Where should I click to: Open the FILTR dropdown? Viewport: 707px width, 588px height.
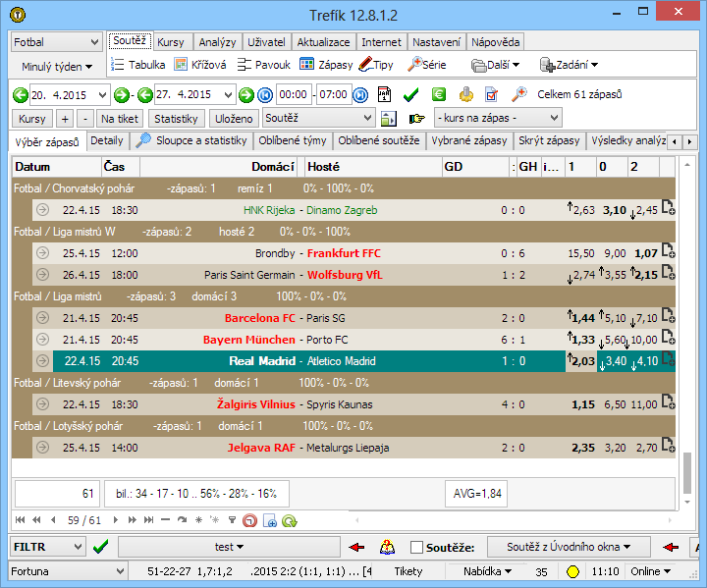click(48, 547)
